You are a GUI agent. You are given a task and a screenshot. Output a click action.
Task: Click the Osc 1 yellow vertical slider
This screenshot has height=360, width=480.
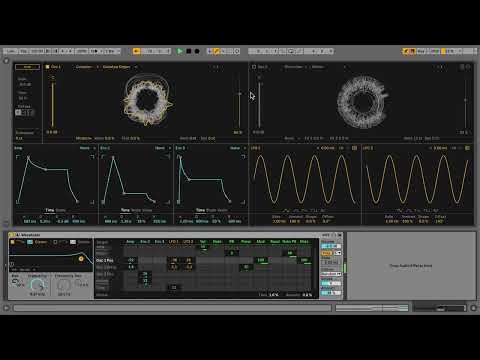tap(52, 104)
